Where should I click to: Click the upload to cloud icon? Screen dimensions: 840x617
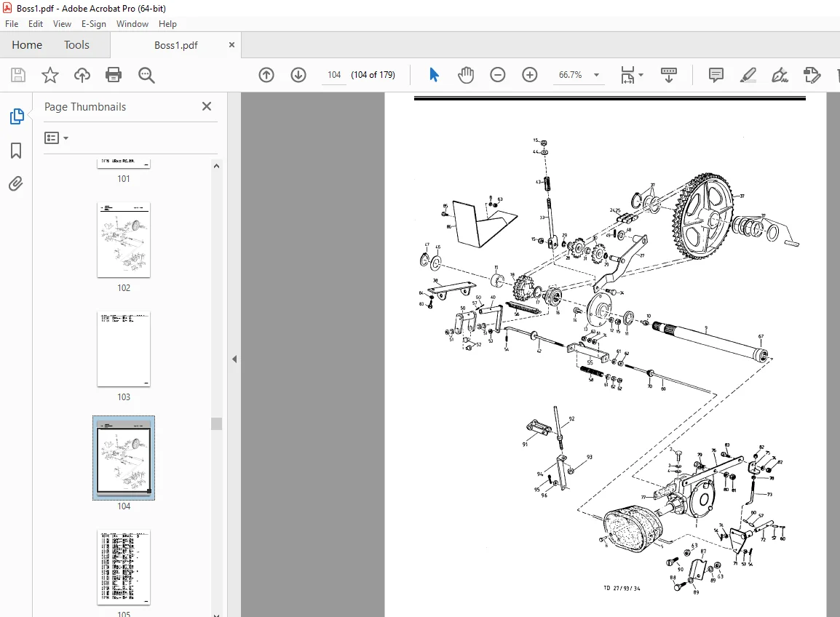82,75
